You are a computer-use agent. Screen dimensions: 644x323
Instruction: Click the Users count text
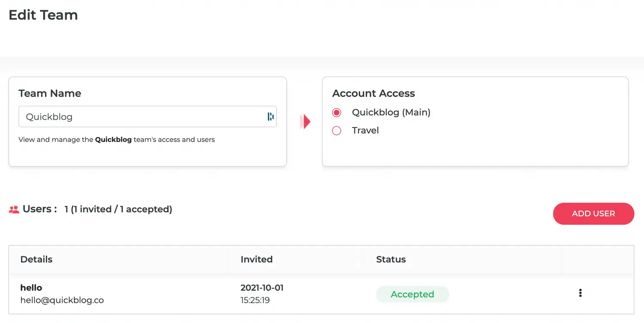pos(118,209)
